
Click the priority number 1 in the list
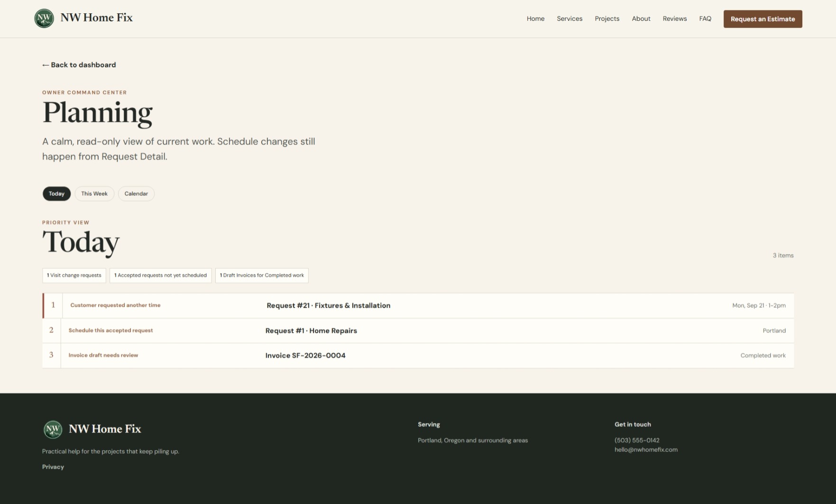tap(53, 305)
